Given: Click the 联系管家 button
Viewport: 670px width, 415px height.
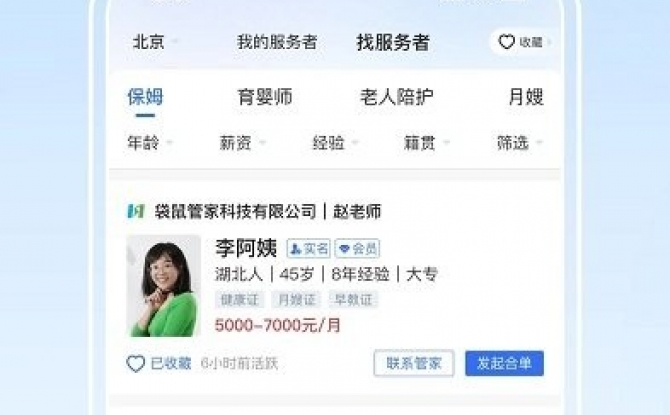Looking at the screenshot, I should [414, 363].
